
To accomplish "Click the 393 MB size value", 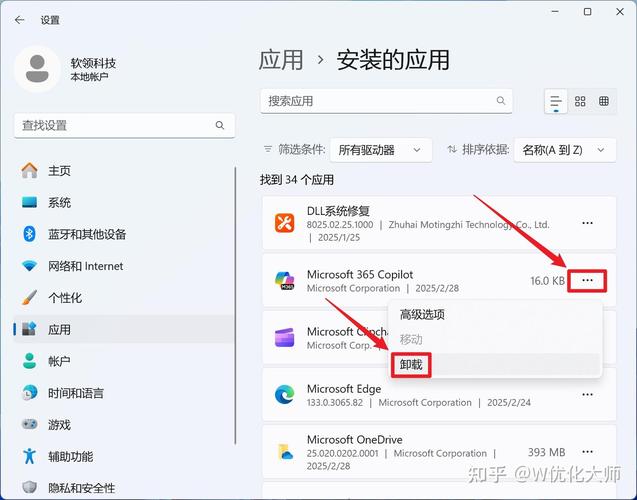I will [x=546, y=452].
